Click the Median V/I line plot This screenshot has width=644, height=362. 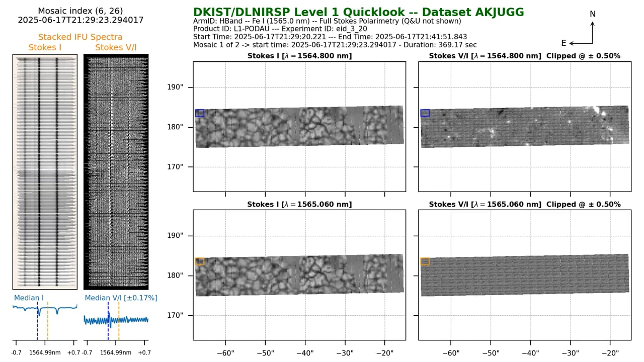[116, 320]
